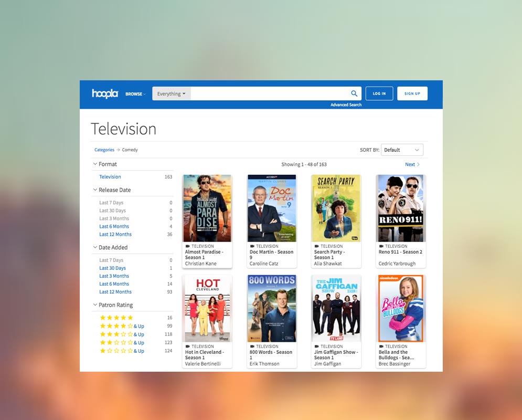Open the Search Party poster thumbnail
This screenshot has height=420, width=522.
(336, 208)
